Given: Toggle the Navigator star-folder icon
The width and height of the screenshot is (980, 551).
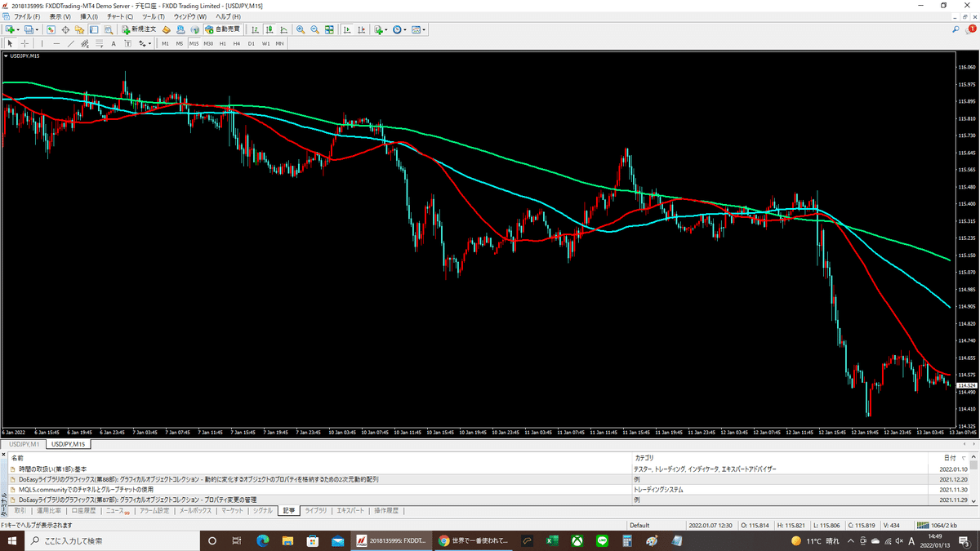Looking at the screenshot, I should pyautogui.click(x=79, y=29).
